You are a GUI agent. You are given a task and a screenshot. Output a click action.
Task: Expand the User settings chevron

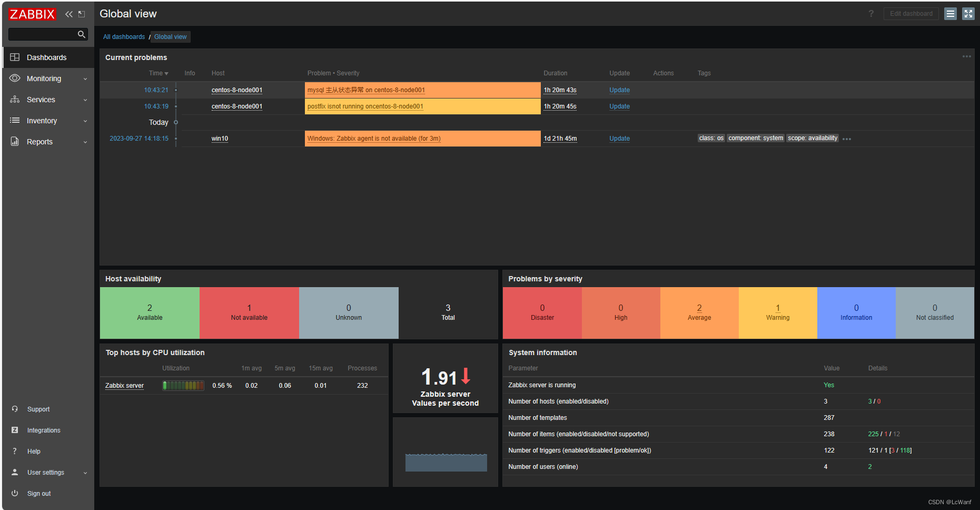point(85,473)
